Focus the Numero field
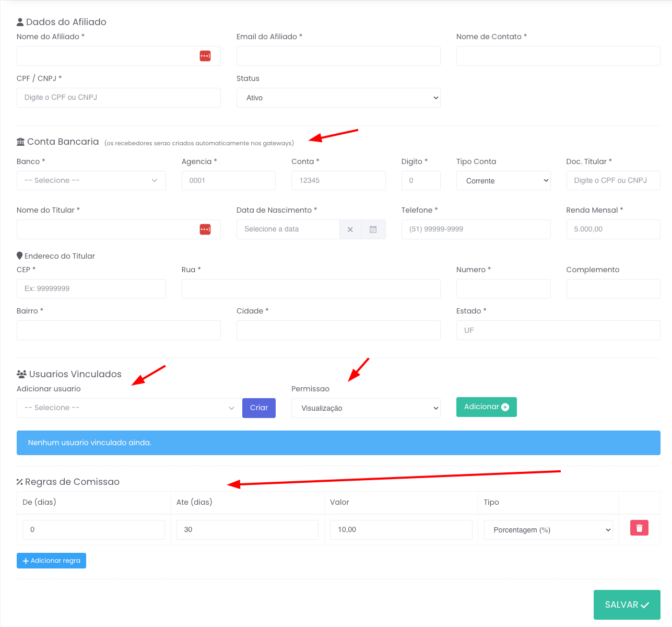 [x=503, y=288]
